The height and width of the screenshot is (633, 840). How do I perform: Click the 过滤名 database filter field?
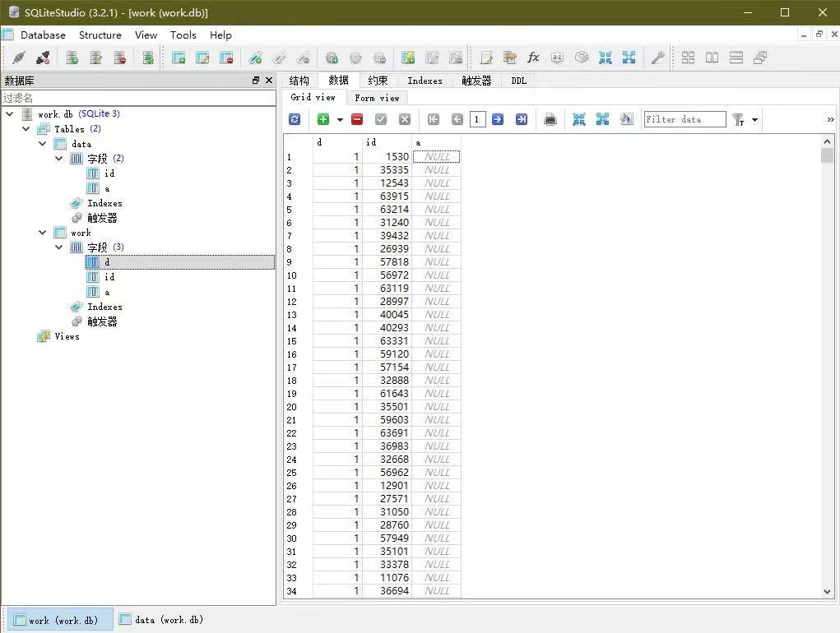(x=139, y=98)
